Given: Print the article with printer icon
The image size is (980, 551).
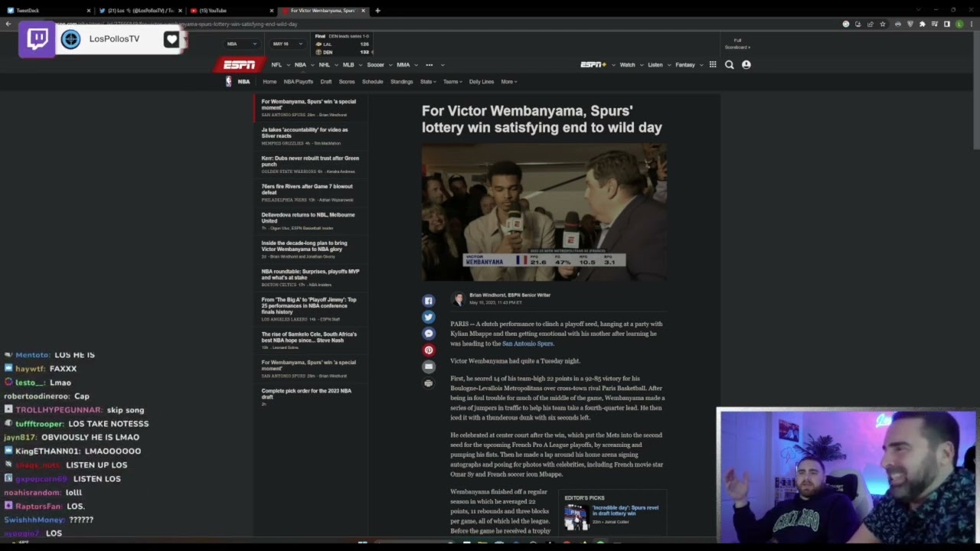Looking at the screenshot, I should coord(429,383).
